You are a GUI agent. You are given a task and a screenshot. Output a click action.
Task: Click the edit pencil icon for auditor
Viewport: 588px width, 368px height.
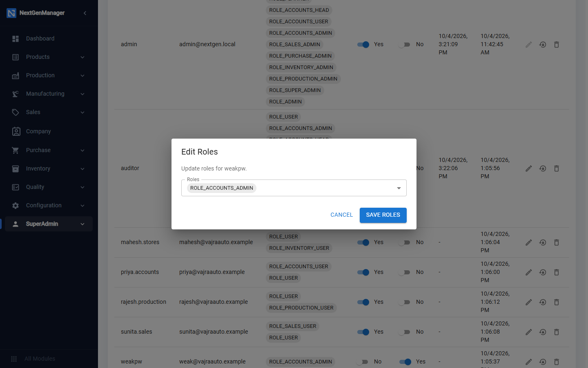tap(529, 168)
